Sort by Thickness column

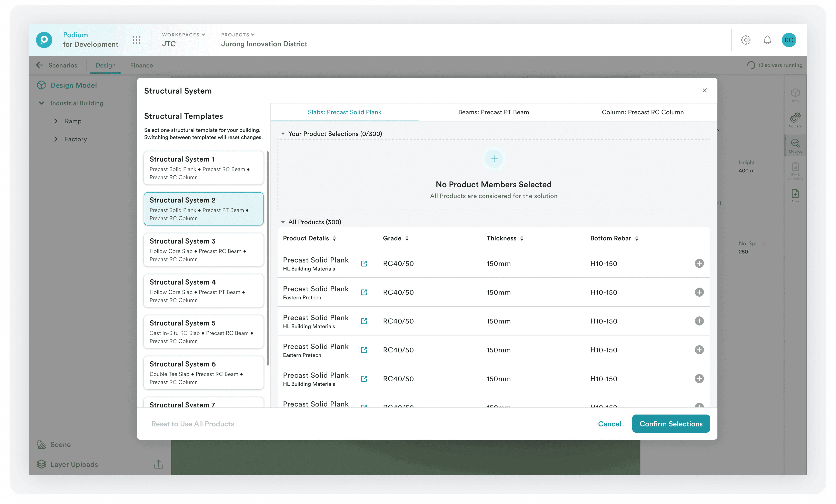[522, 238]
